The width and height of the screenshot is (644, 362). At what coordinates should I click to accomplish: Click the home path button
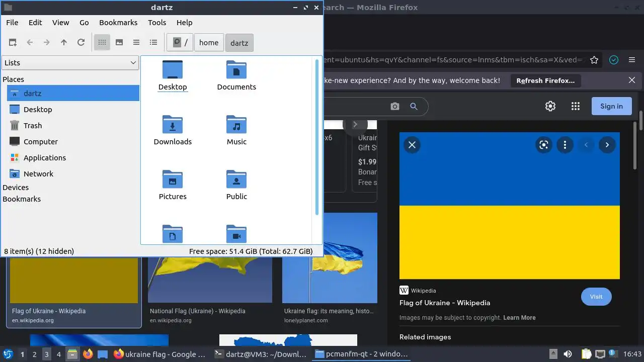209,43
